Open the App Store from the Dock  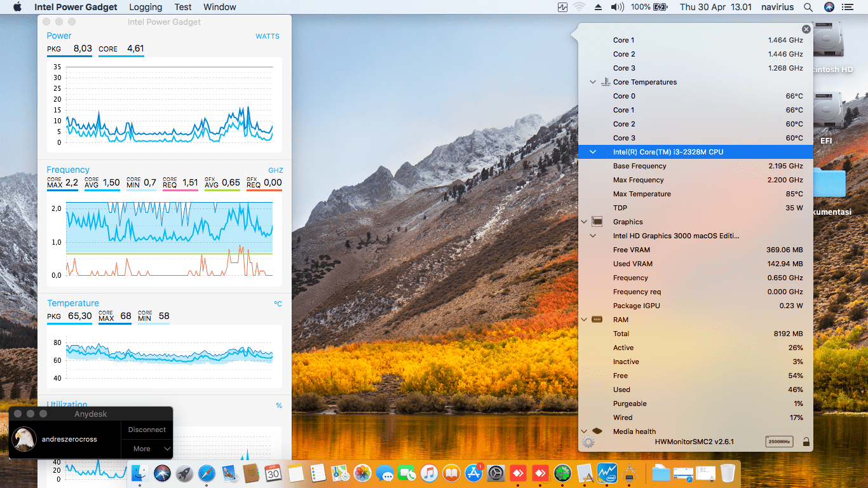[x=474, y=473]
